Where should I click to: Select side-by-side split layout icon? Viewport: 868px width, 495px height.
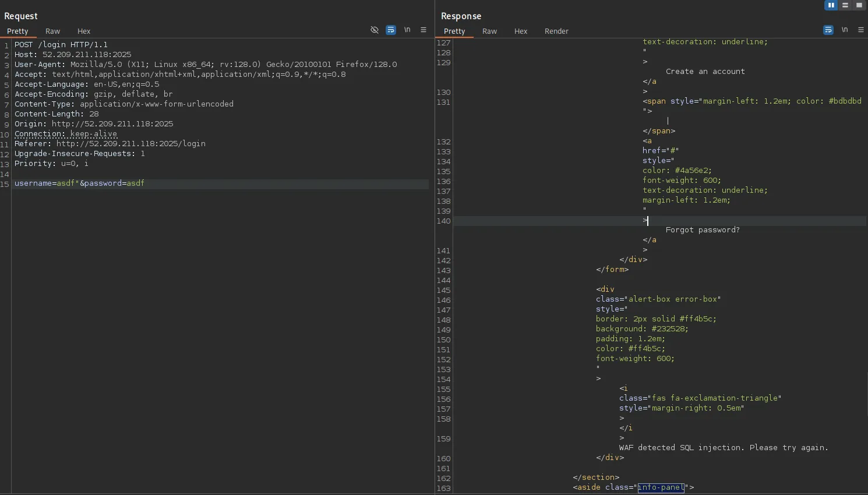coord(831,5)
